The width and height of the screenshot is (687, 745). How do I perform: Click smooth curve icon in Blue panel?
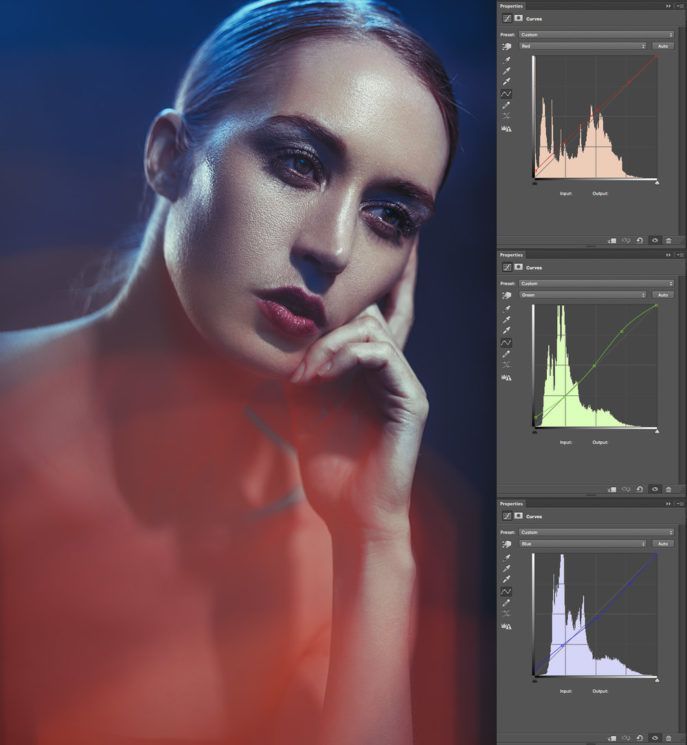506,614
